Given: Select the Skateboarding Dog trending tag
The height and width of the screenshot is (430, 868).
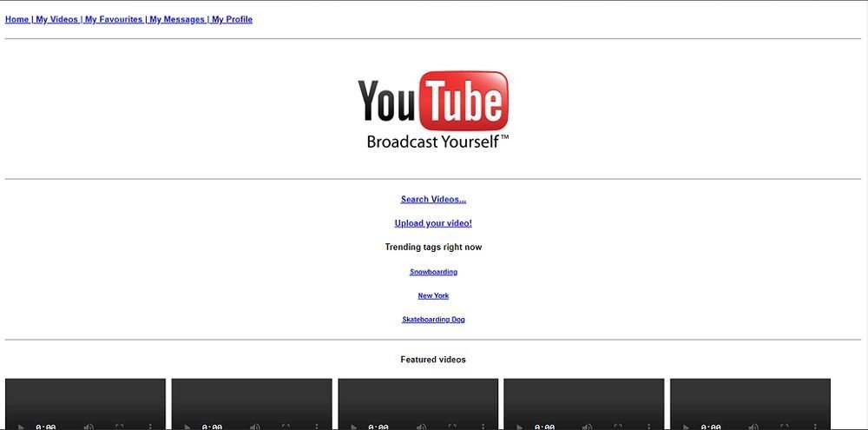Looking at the screenshot, I should [x=433, y=320].
